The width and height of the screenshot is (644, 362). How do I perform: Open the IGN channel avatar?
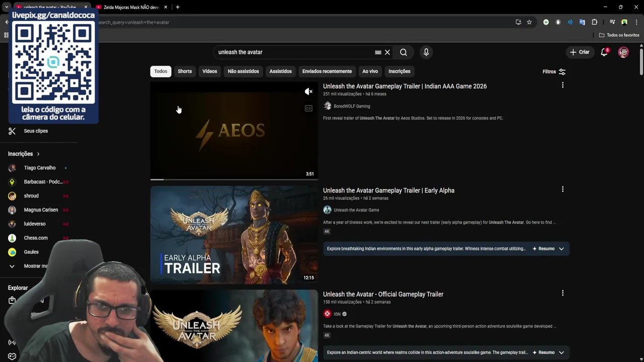click(327, 314)
